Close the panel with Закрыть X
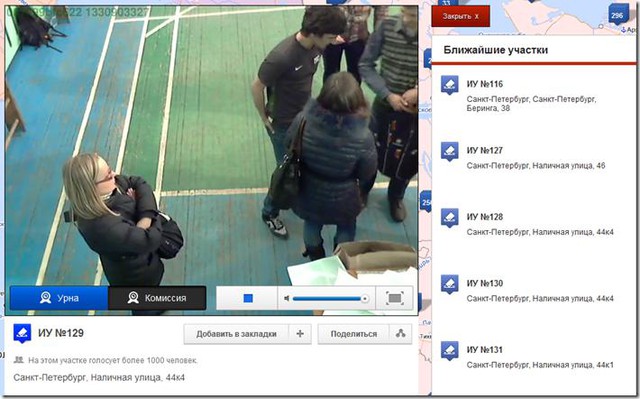Image resolution: width=640 pixels, height=399 pixels. [x=460, y=16]
